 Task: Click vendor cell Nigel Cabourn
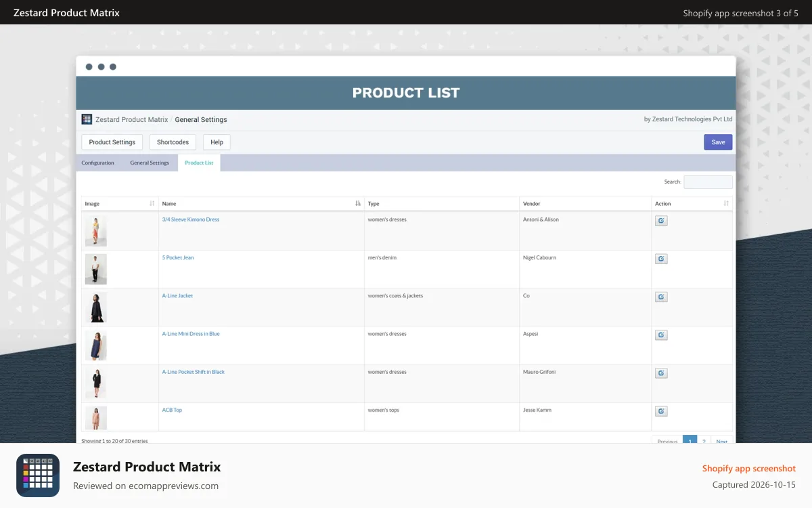click(539, 257)
